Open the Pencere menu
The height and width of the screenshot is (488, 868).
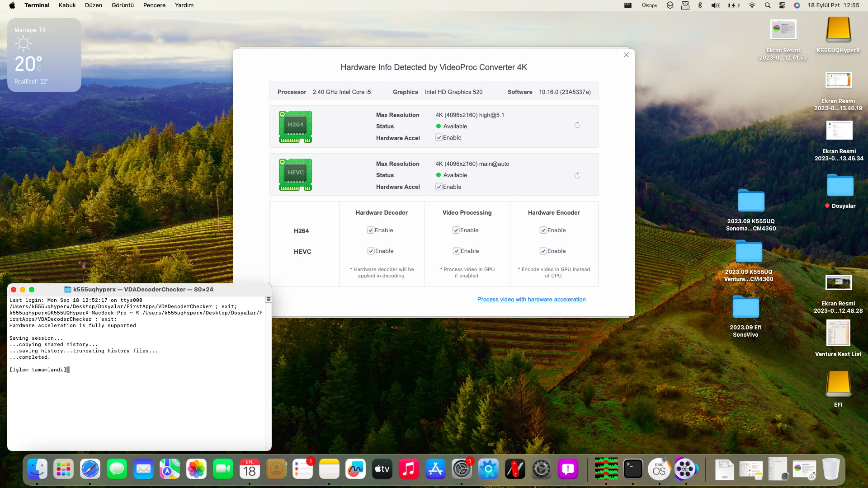click(x=154, y=5)
